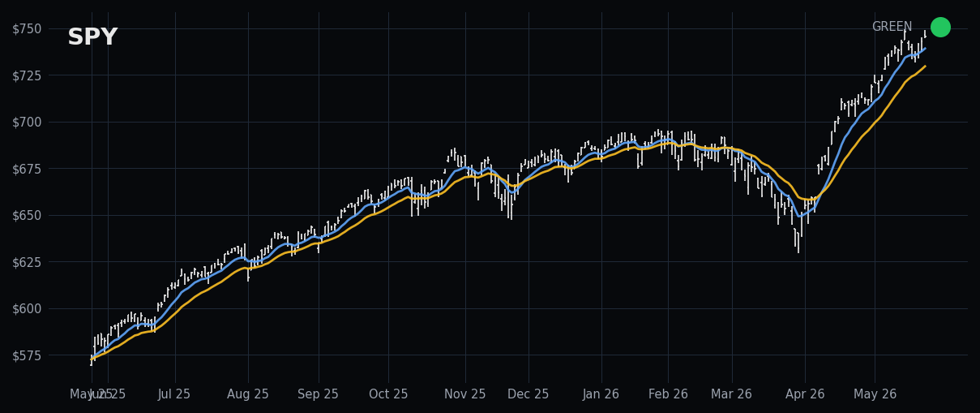Click the $600 price axis label
980x413 pixels.
click(x=27, y=308)
